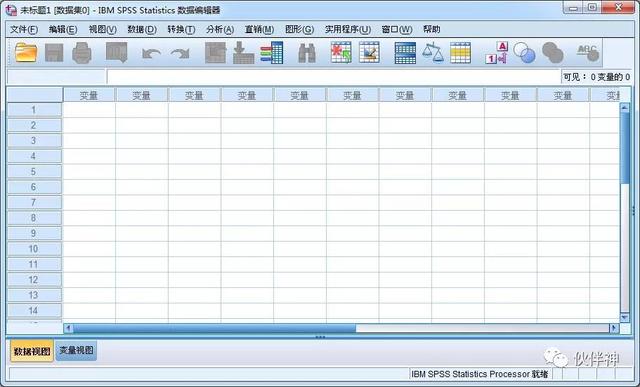Open the Select cases tool
This screenshot has height=387, width=640.
click(460, 53)
